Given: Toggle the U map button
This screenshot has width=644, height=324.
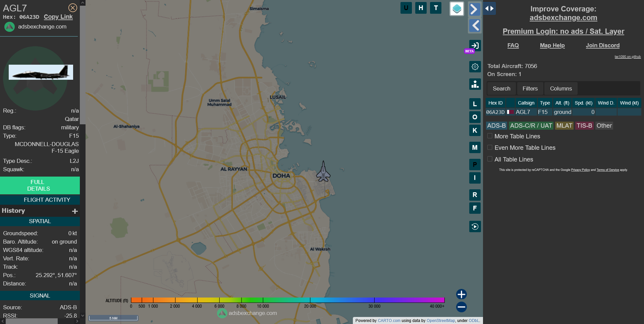Looking at the screenshot, I should [x=406, y=8].
